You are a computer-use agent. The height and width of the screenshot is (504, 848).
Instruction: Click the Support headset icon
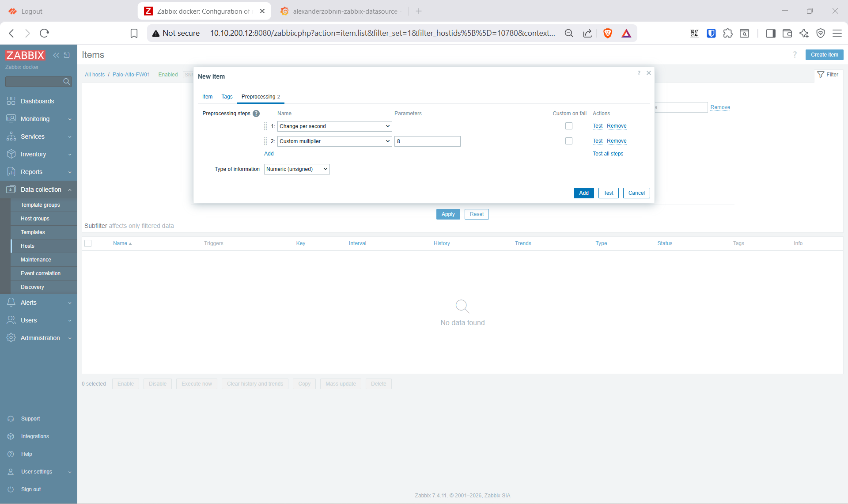(x=11, y=419)
